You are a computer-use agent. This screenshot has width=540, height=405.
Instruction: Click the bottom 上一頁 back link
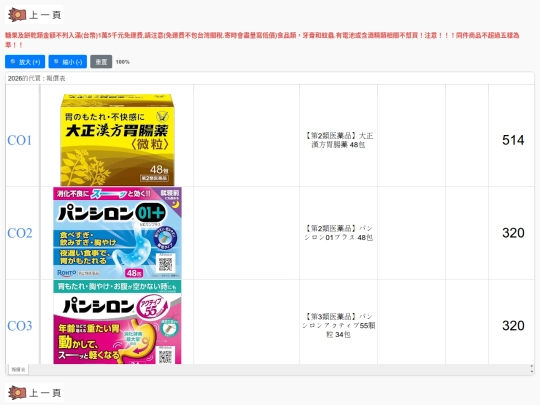tap(34, 393)
